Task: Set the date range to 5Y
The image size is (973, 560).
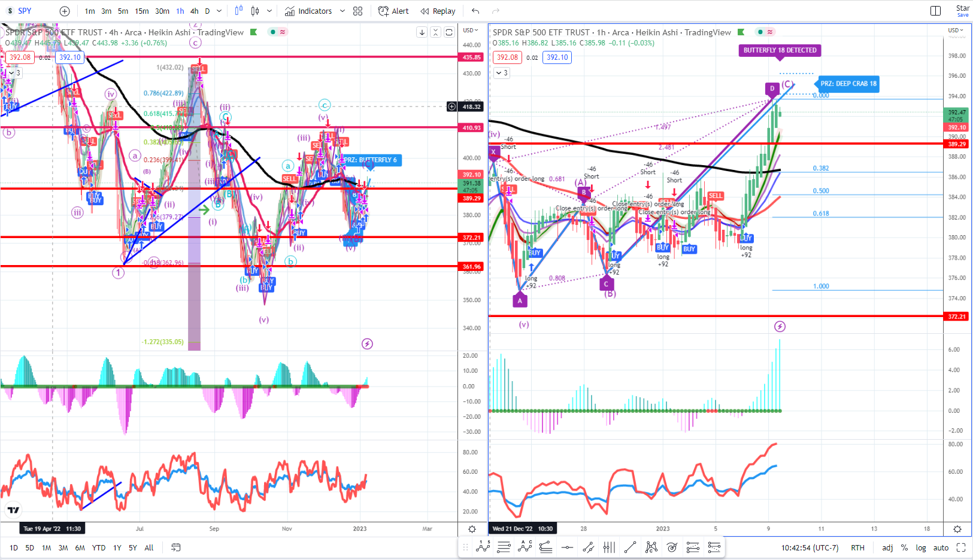Action: tap(133, 547)
